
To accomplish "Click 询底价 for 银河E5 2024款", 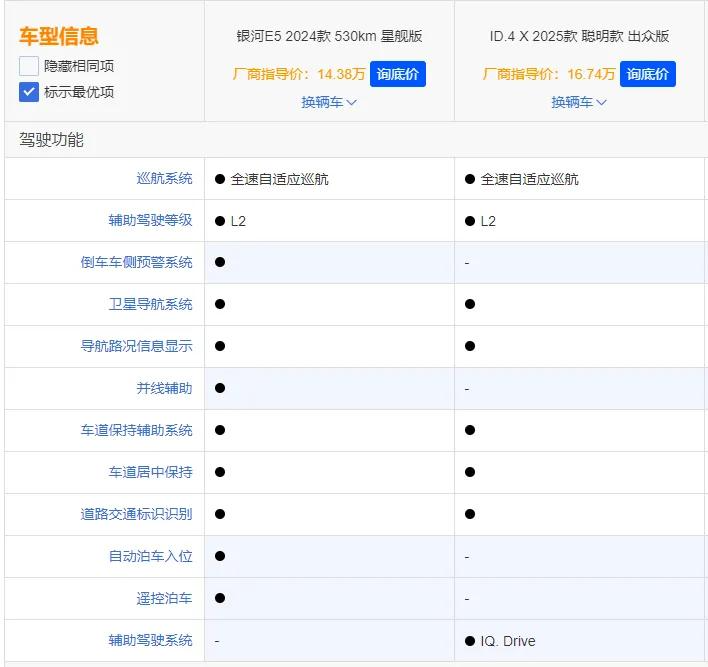I will click(x=397, y=74).
